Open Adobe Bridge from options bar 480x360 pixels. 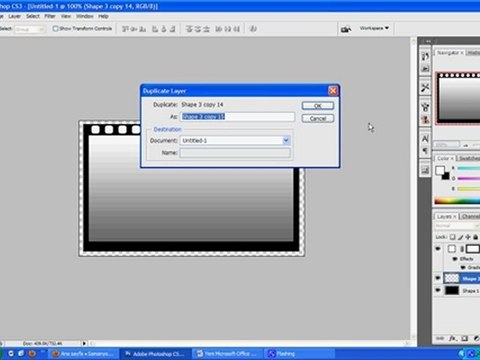[x=346, y=29]
